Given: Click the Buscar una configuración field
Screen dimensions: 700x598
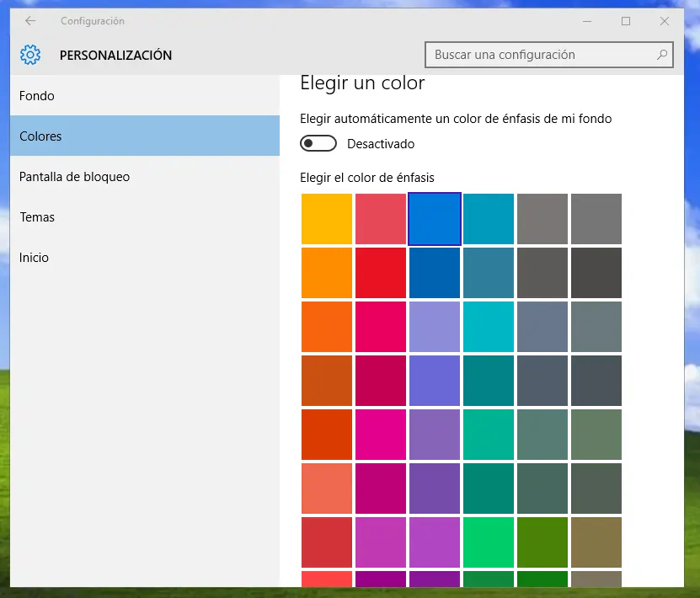Looking at the screenshot, I should pyautogui.click(x=539, y=56).
